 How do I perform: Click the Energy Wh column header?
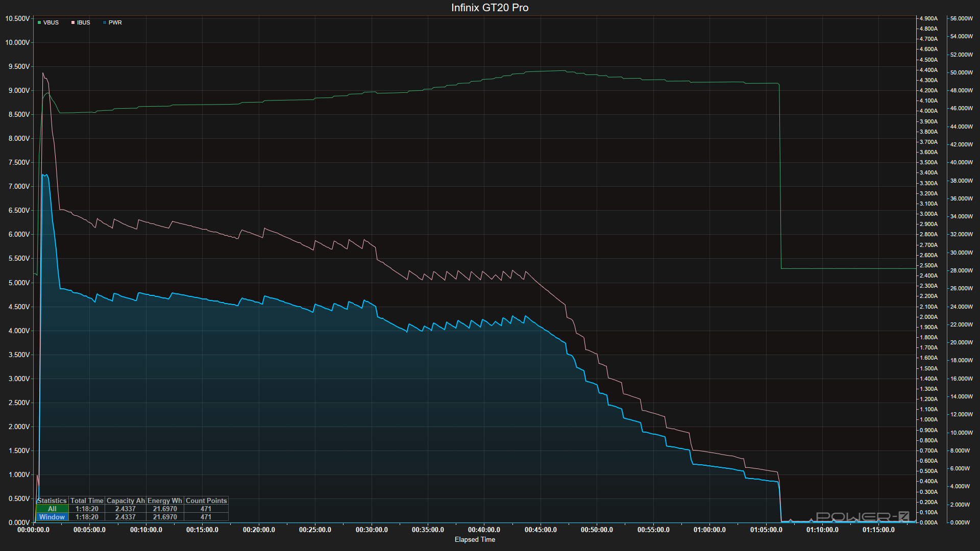point(164,500)
